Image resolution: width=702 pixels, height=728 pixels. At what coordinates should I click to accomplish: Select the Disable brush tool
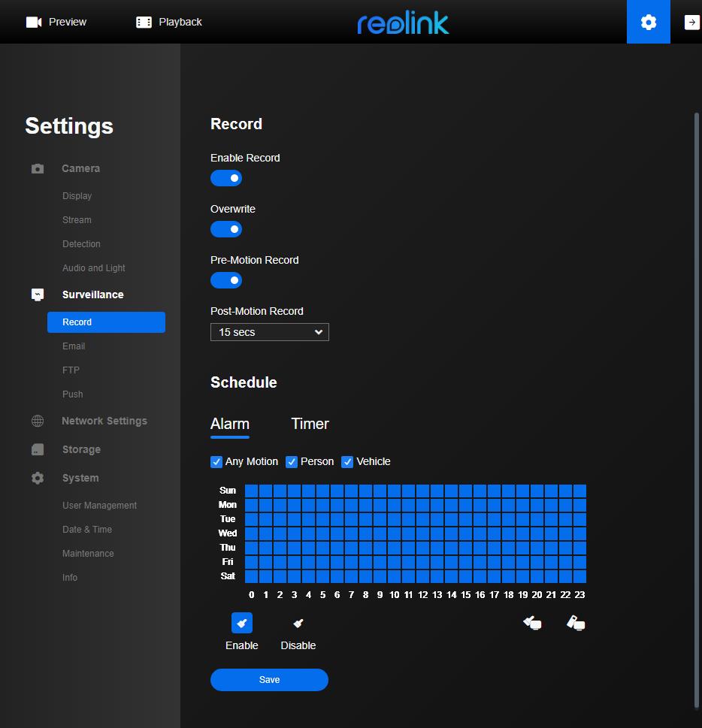pyautogui.click(x=298, y=623)
